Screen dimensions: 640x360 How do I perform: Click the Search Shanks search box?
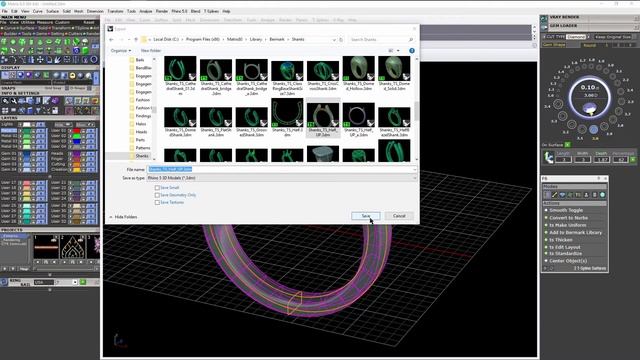(x=381, y=40)
